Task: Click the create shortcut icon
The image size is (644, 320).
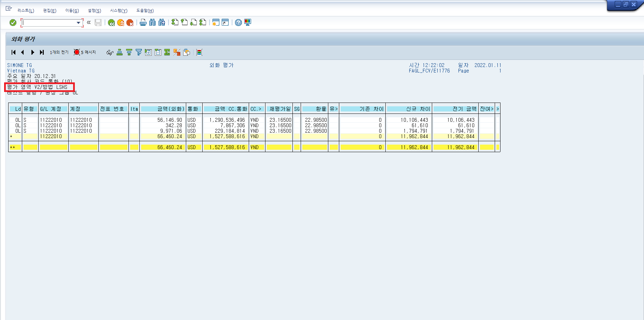Action: click(225, 23)
